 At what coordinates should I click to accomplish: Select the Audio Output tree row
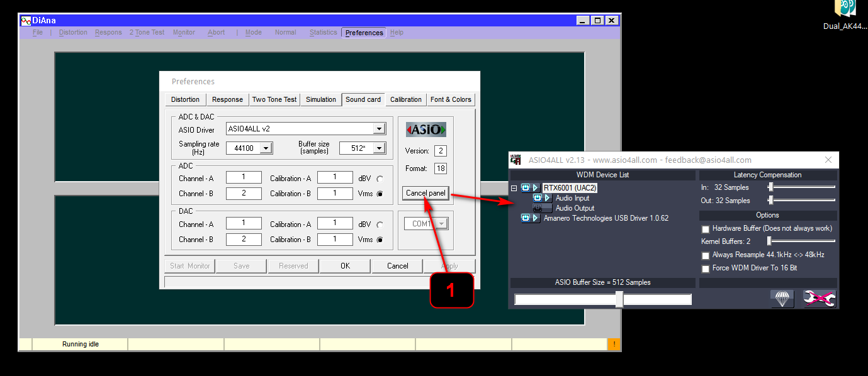click(575, 208)
